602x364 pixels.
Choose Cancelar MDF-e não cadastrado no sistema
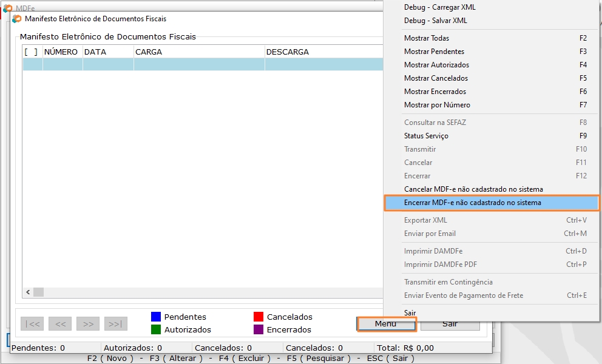(x=473, y=189)
